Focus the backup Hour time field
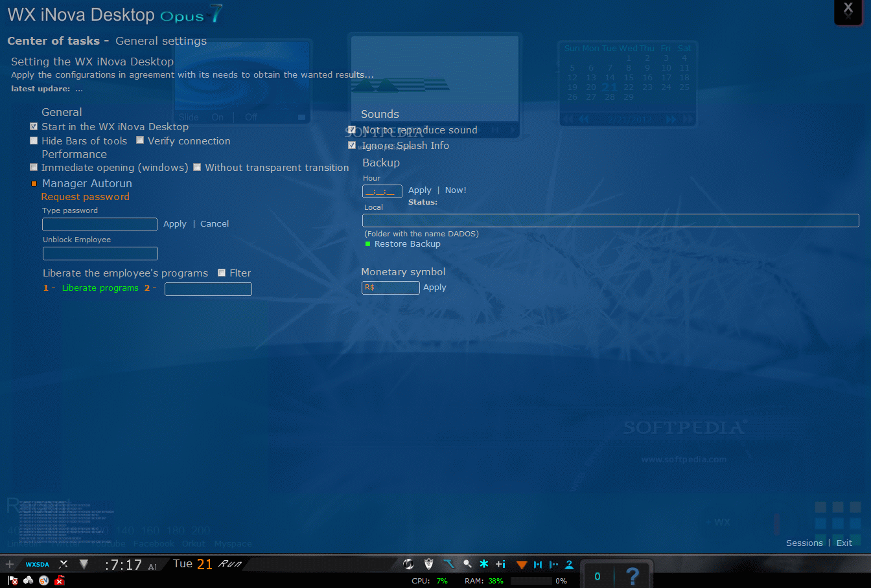Image resolution: width=871 pixels, height=588 pixels. (x=382, y=191)
